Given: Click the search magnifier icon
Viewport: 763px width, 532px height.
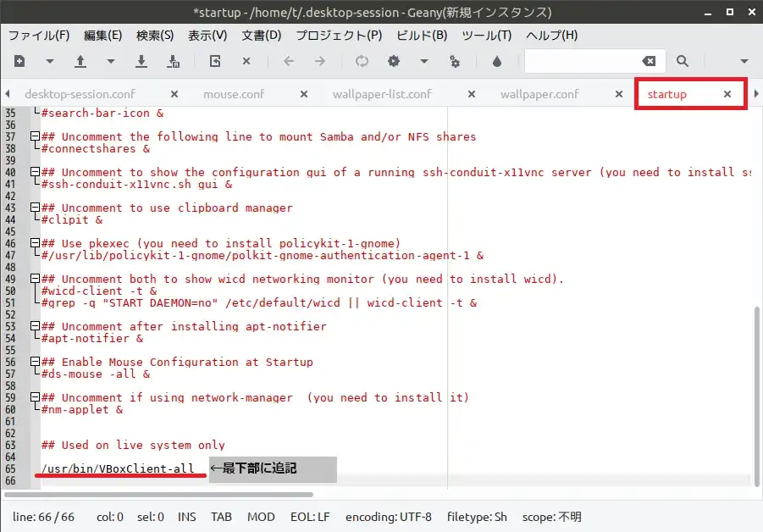Looking at the screenshot, I should click(x=682, y=61).
